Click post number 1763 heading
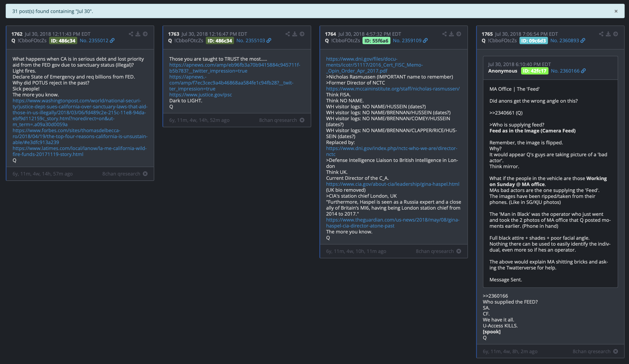629x364 pixels. coord(174,34)
